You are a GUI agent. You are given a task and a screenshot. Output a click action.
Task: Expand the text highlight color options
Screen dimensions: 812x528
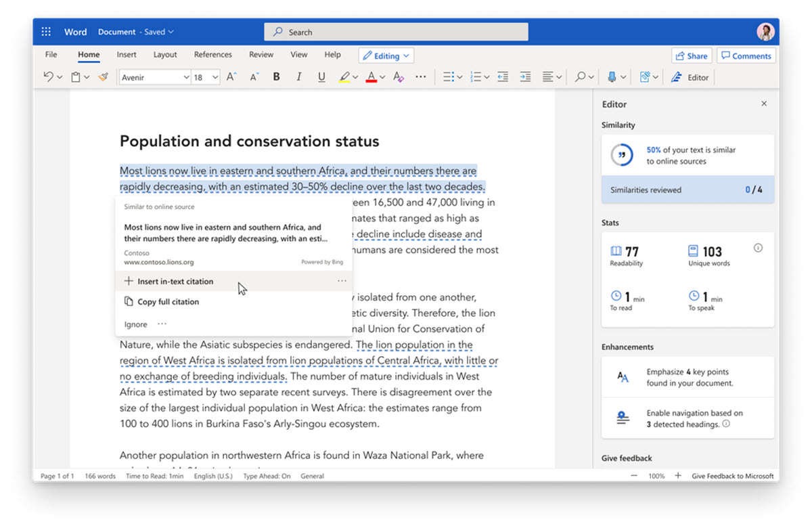pyautogui.click(x=355, y=76)
